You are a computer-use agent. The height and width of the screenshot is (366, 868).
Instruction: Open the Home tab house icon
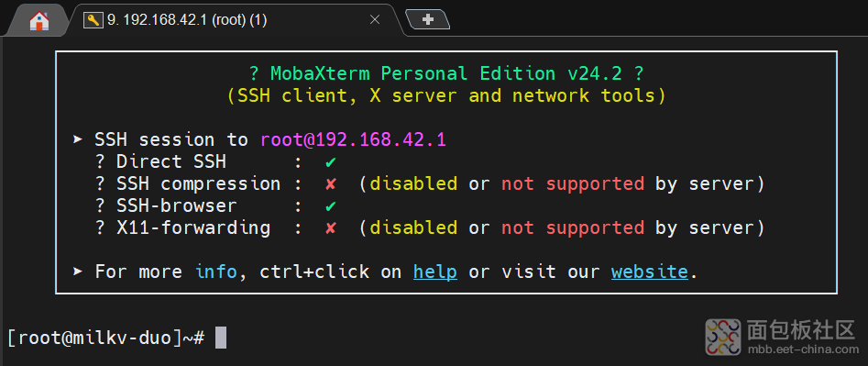coord(39,20)
